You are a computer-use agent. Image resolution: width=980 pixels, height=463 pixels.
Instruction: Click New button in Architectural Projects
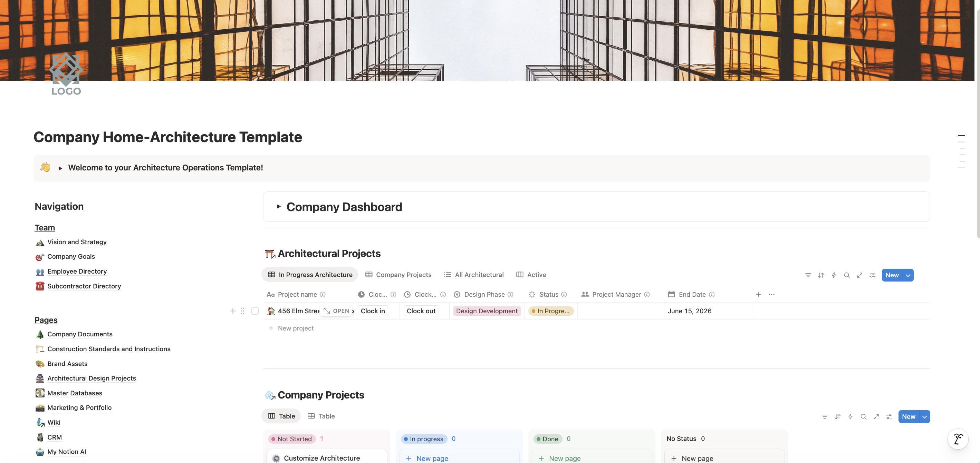pos(892,275)
